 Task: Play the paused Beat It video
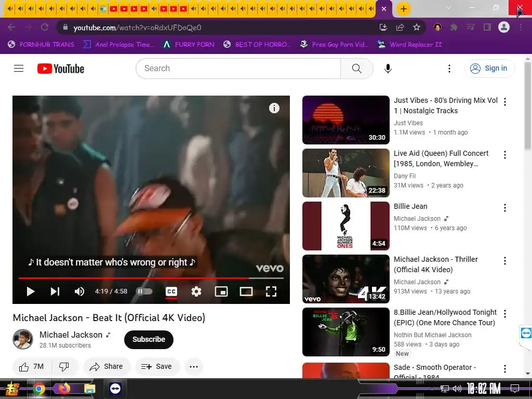(x=31, y=291)
